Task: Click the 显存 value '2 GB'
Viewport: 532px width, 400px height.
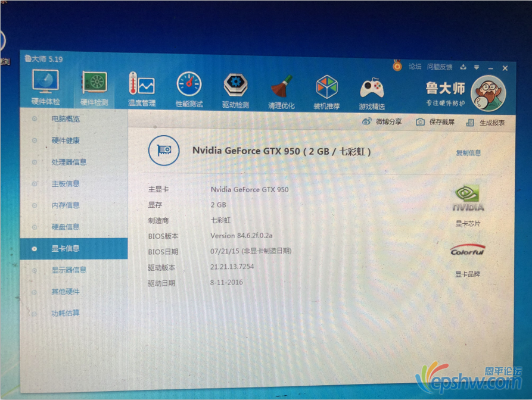Action: click(x=218, y=205)
